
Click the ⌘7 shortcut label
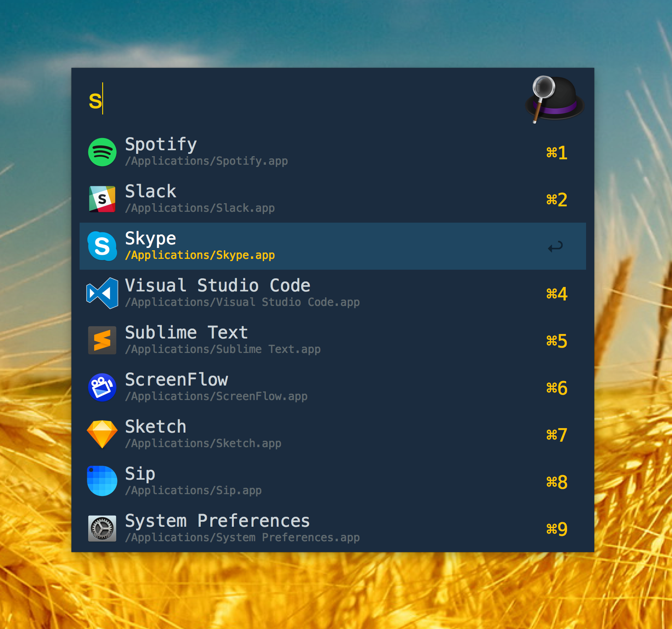[x=557, y=435]
